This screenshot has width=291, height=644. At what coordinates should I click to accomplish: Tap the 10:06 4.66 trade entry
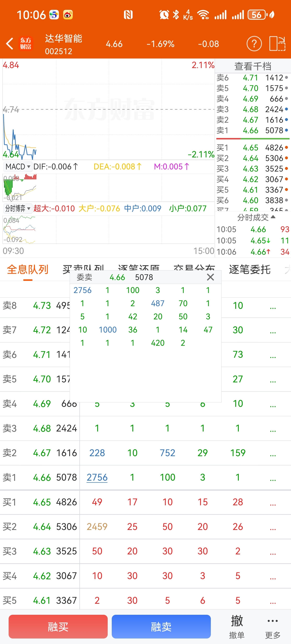[252, 252]
